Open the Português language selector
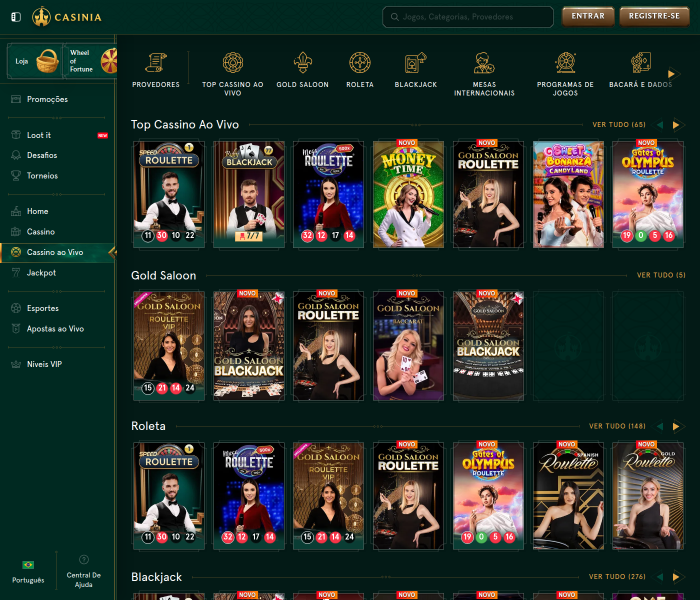The width and height of the screenshot is (700, 600). click(x=28, y=572)
